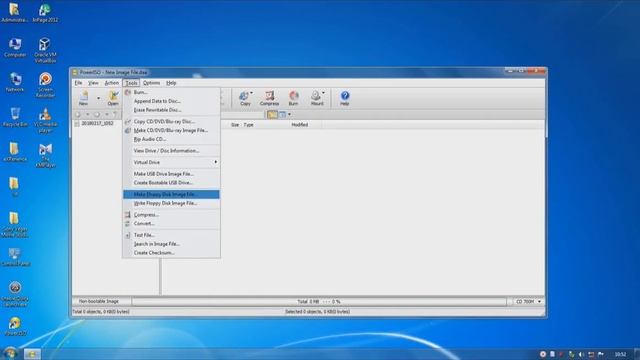Open the Action menu
The image size is (640, 360).
tap(111, 83)
